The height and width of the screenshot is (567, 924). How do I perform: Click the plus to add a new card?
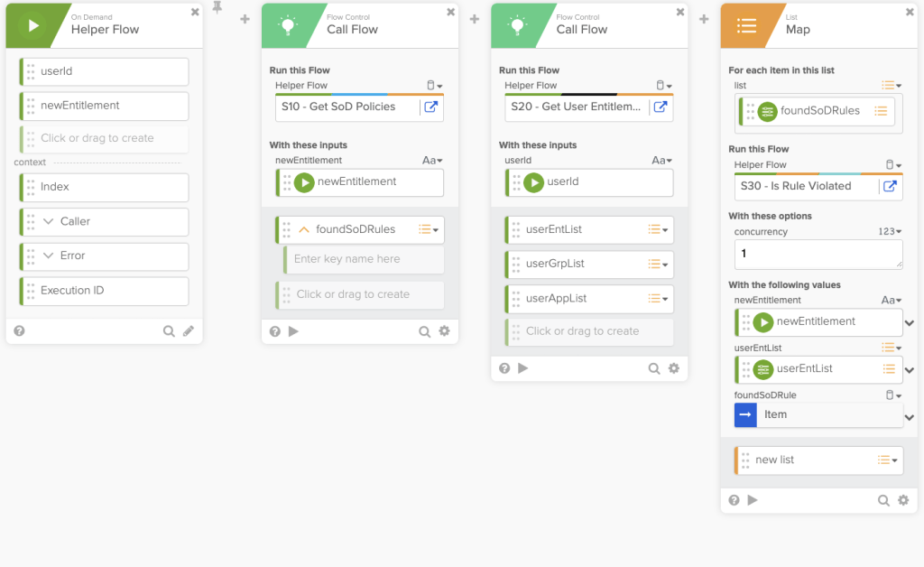tap(244, 19)
